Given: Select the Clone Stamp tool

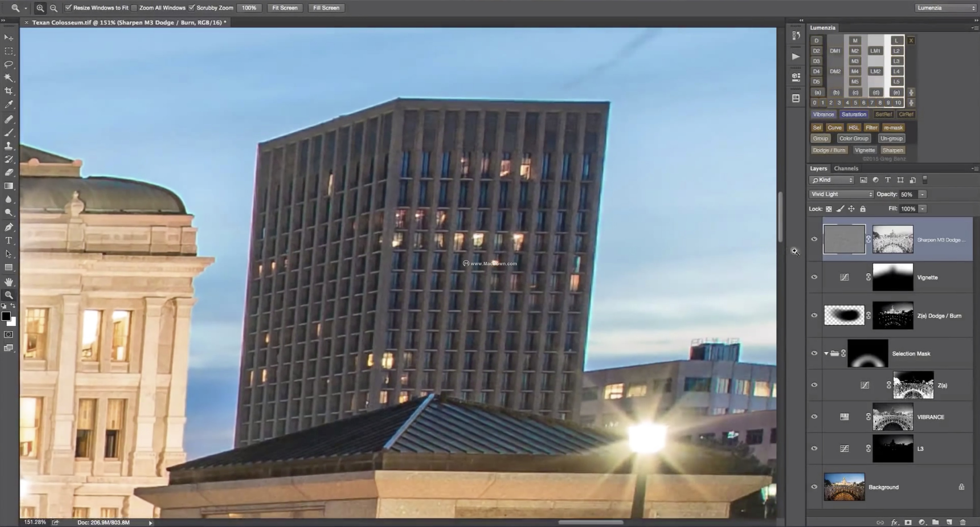Looking at the screenshot, I should tap(8, 146).
